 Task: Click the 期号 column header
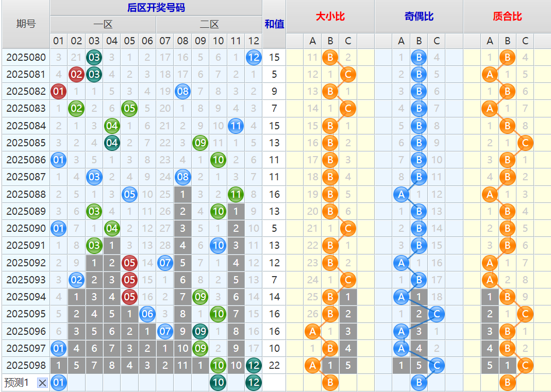pos(26,24)
